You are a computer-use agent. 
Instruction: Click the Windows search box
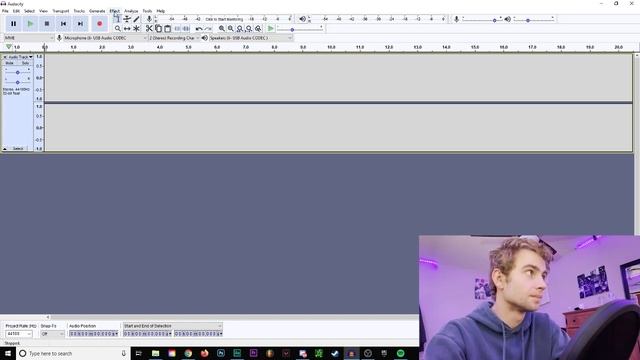(x=73, y=353)
